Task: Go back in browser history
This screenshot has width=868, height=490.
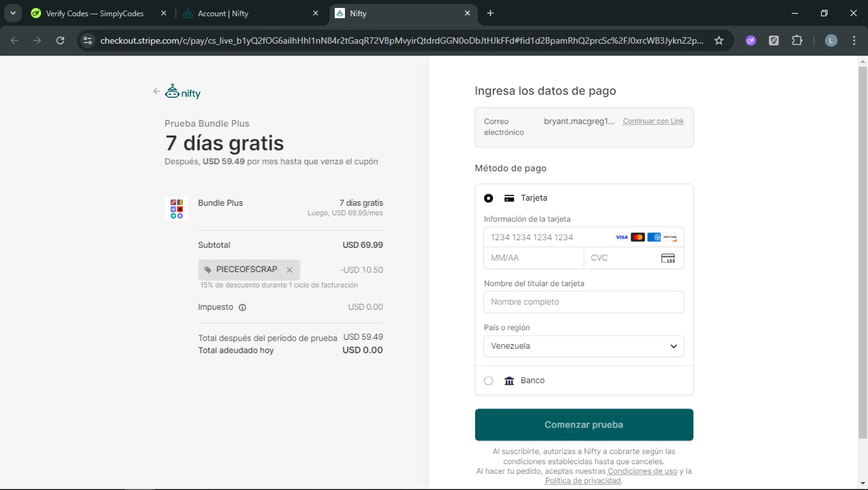Action: (14, 40)
